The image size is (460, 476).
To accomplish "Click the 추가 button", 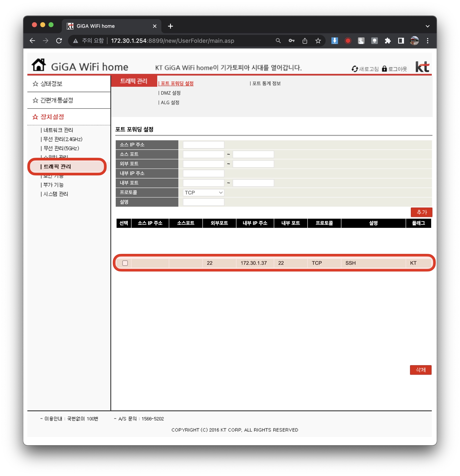I will click(x=421, y=212).
